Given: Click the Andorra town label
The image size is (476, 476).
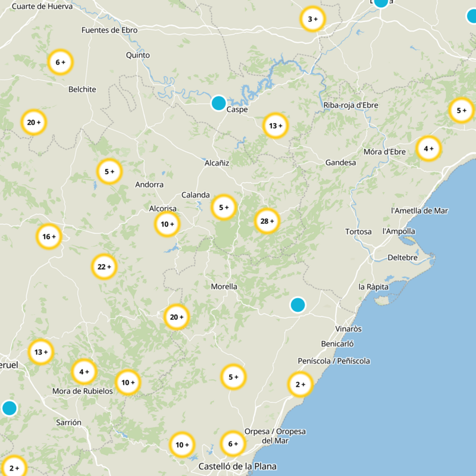Looking at the screenshot, I should 149,184.
